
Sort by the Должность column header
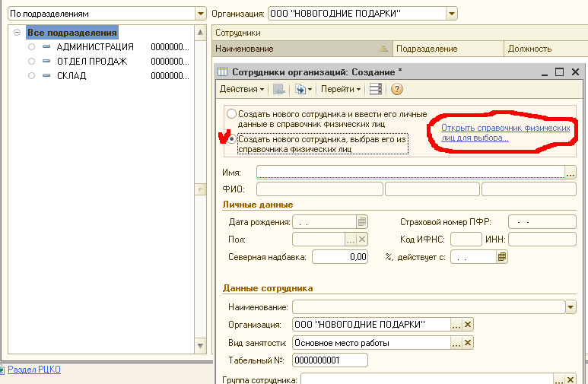(546, 49)
